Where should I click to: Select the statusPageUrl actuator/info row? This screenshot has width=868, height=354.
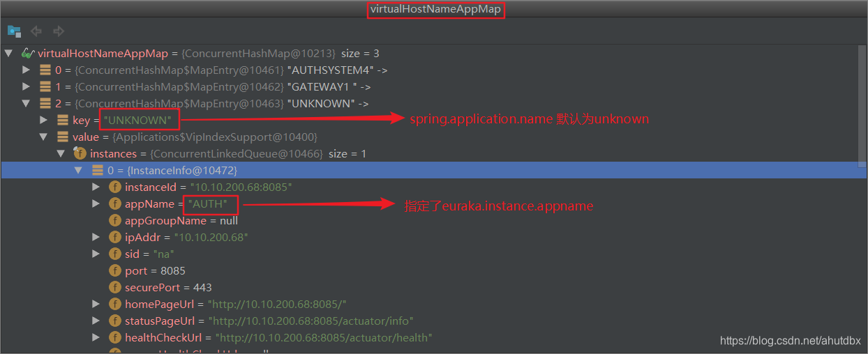pyautogui.click(x=269, y=321)
